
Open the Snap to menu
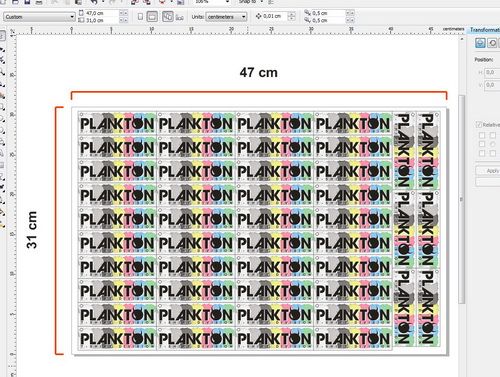click(x=250, y=2)
